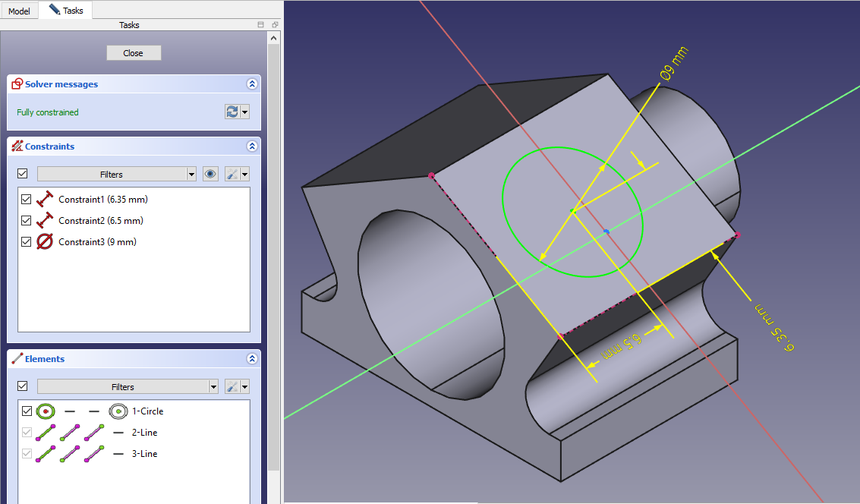Uncheck the 1-Circle element checkbox

[27, 411]
